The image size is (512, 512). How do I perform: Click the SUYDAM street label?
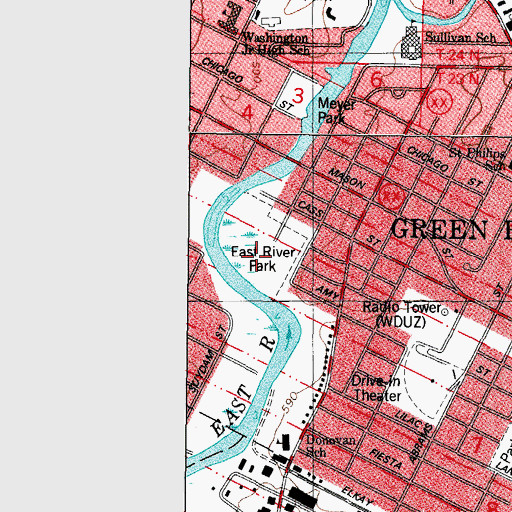[x=201, y=372]
